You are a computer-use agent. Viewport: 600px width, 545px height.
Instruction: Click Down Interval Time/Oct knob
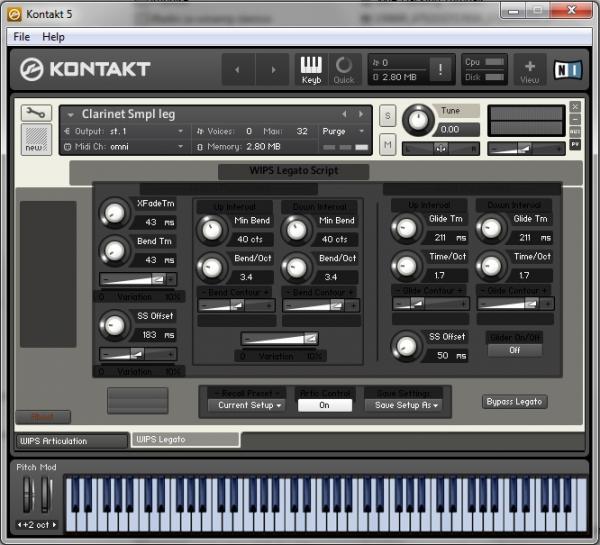coord(491,266)
